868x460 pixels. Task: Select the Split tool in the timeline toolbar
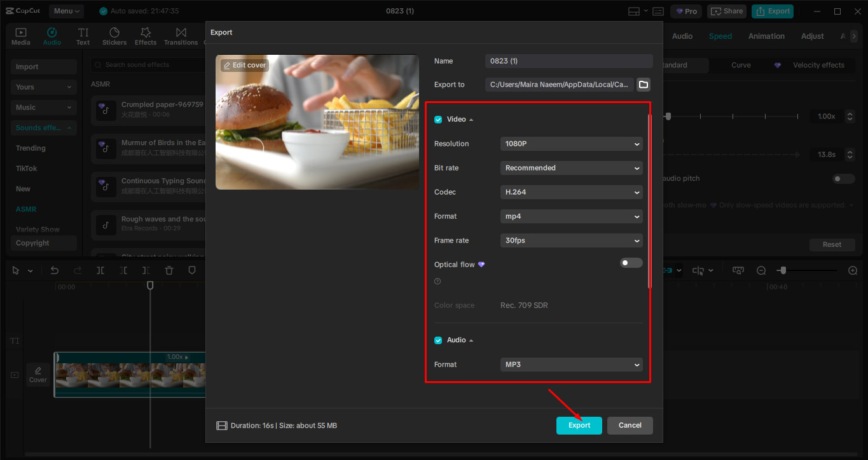click(100, 270)
